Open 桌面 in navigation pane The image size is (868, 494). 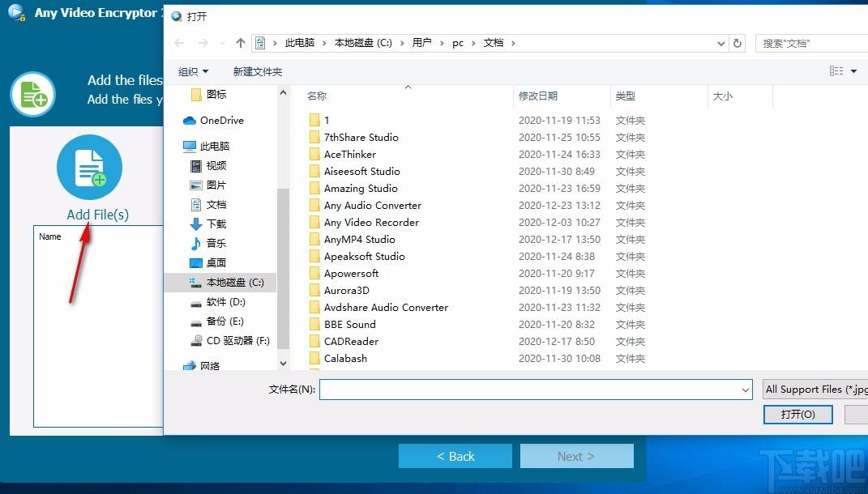pos(208,262)
